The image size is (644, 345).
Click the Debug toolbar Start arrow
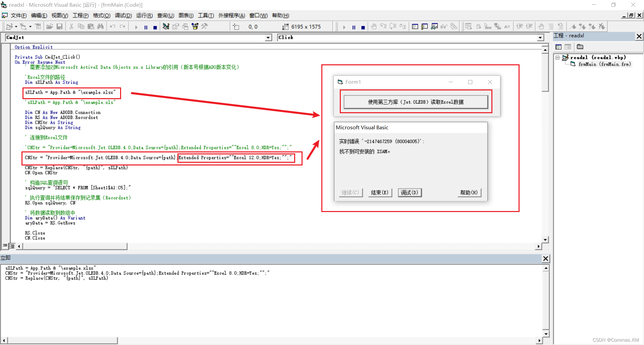(x=344, y=27)
